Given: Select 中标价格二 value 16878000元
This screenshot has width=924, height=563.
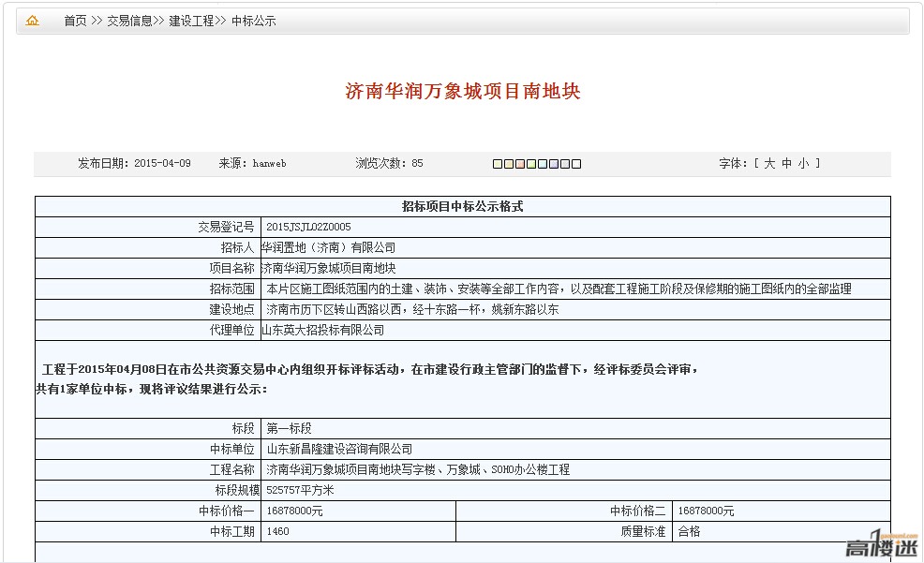Looking at the screenshot, I should coord(706,511).
